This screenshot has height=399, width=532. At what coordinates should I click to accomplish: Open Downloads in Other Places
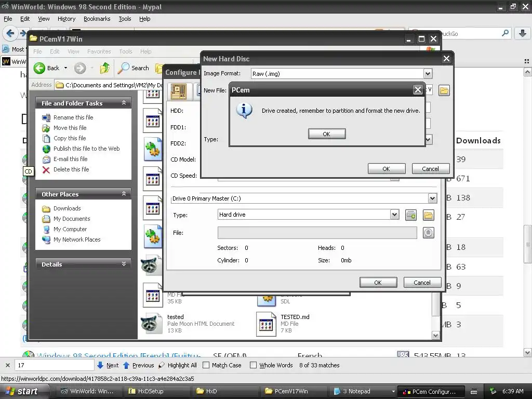pyautogui.click(x=67, y=208)
